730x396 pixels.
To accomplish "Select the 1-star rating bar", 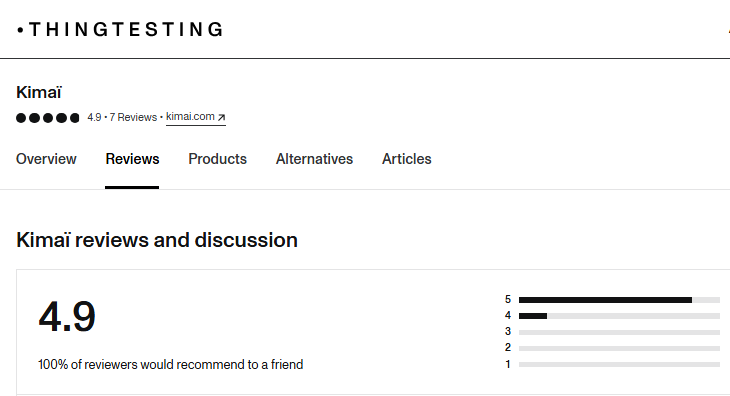I will [619, 364].
